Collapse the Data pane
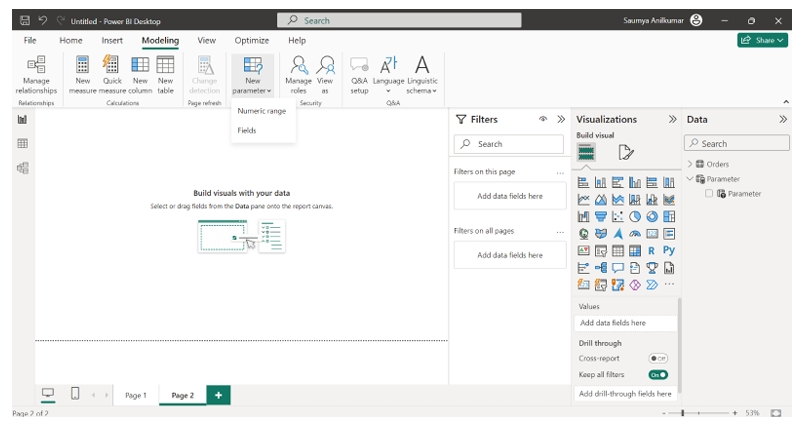Screen dimensions: 812x429 (x=782, y=119)
